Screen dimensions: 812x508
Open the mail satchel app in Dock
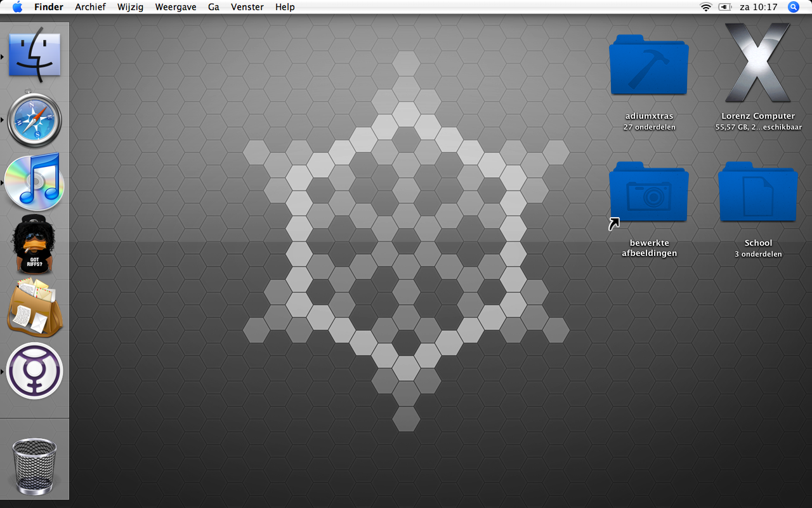(x=34, y=307)
